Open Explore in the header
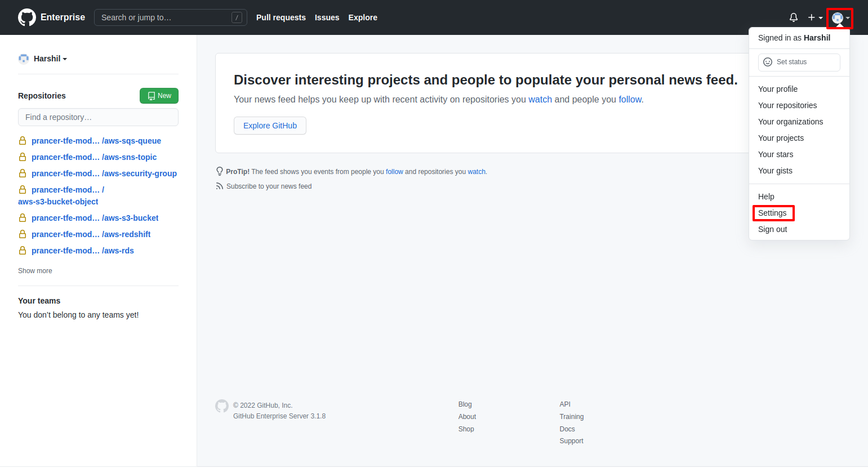The width and height of the screenshot is (868, 468). [x=363, y=17]
